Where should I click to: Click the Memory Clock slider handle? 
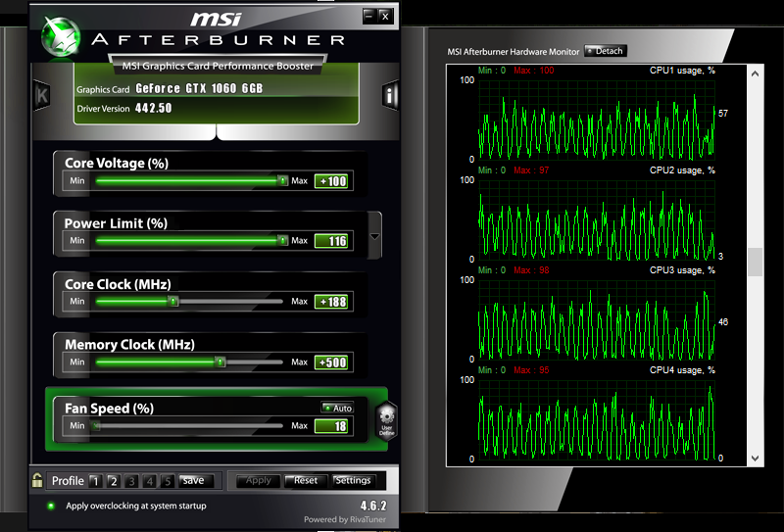click(220, 362)
